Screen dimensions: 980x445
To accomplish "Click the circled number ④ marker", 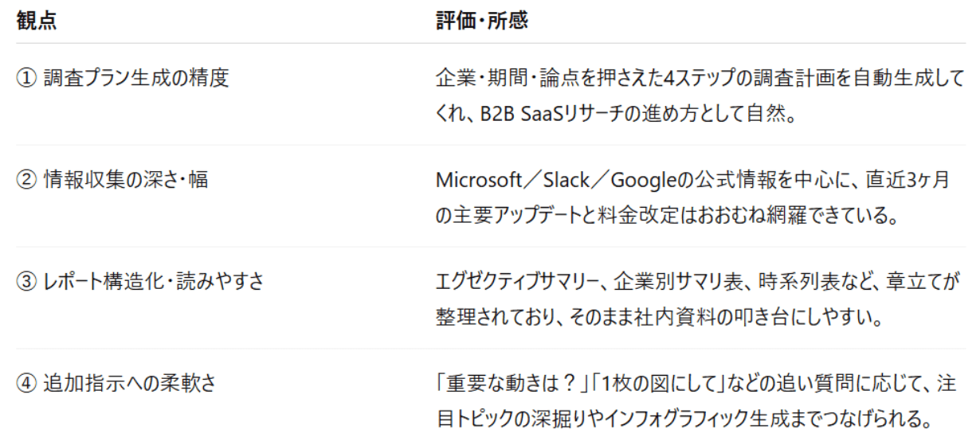I will [25, 384].
